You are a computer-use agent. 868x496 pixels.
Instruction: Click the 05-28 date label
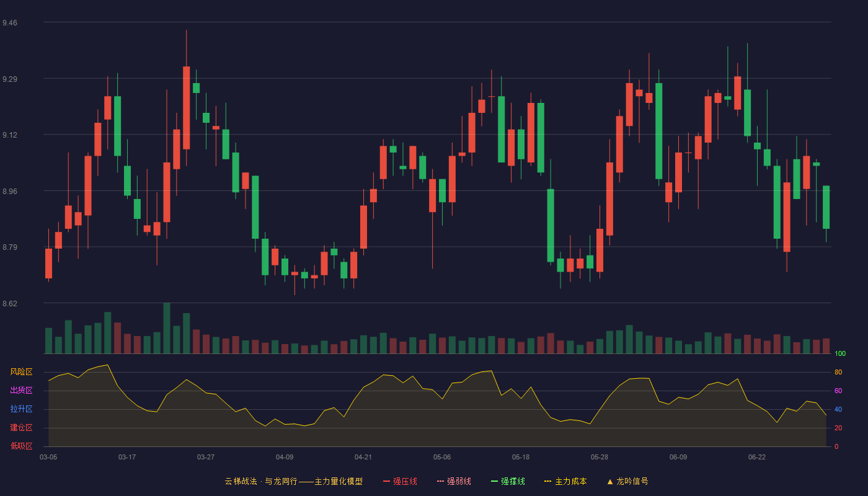pos(600,457)
